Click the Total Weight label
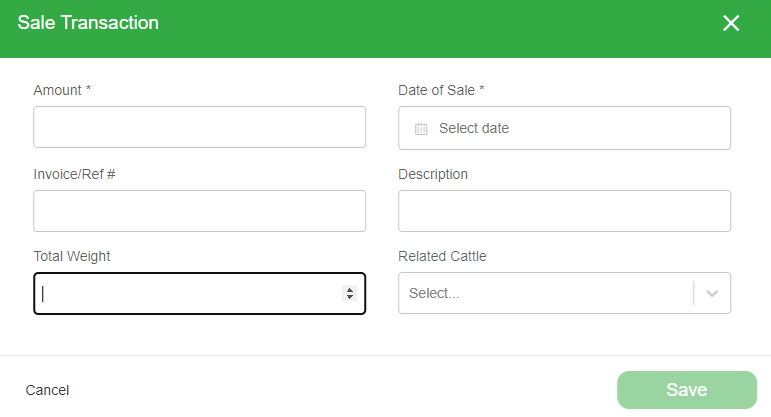 point(72,256)
